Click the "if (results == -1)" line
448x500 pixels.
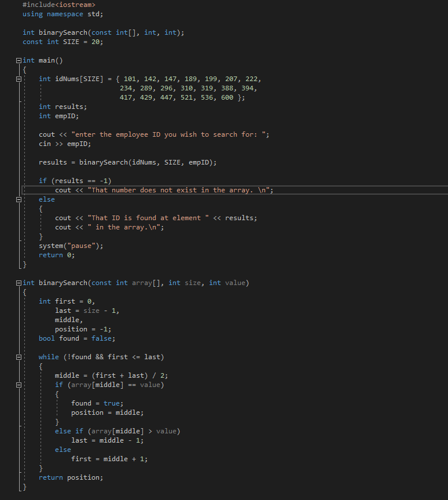[x=75, y=181]
